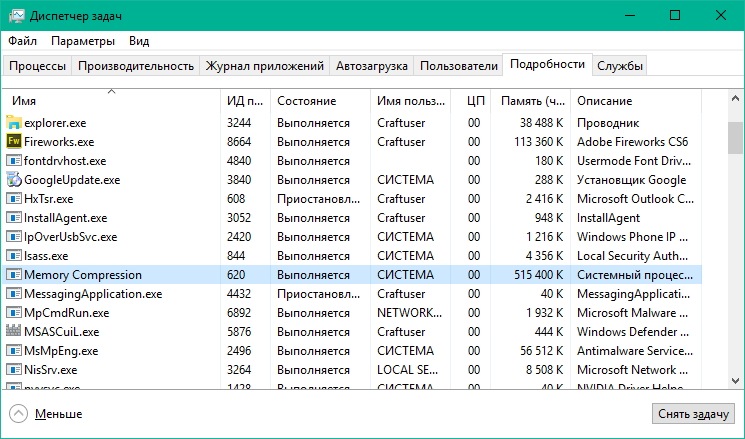This screenshot has width=745, height=439.
Task: Select the GoogleUpdate.exe process name
Action: (72, 180)
